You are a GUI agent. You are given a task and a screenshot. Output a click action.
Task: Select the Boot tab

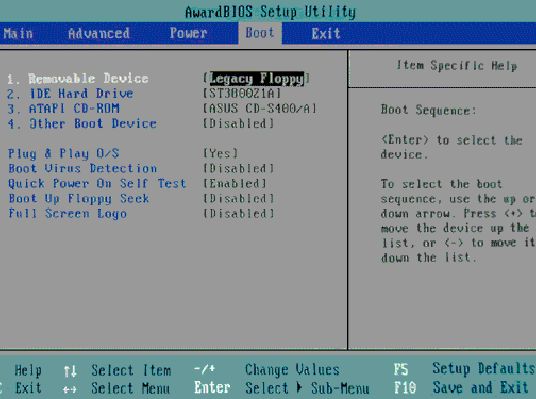260,33
